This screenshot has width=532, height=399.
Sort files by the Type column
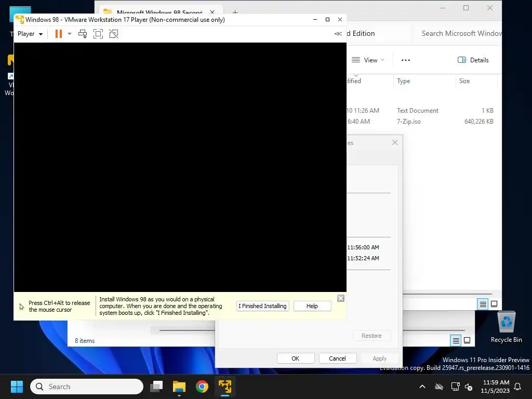(x=425, y=81)
